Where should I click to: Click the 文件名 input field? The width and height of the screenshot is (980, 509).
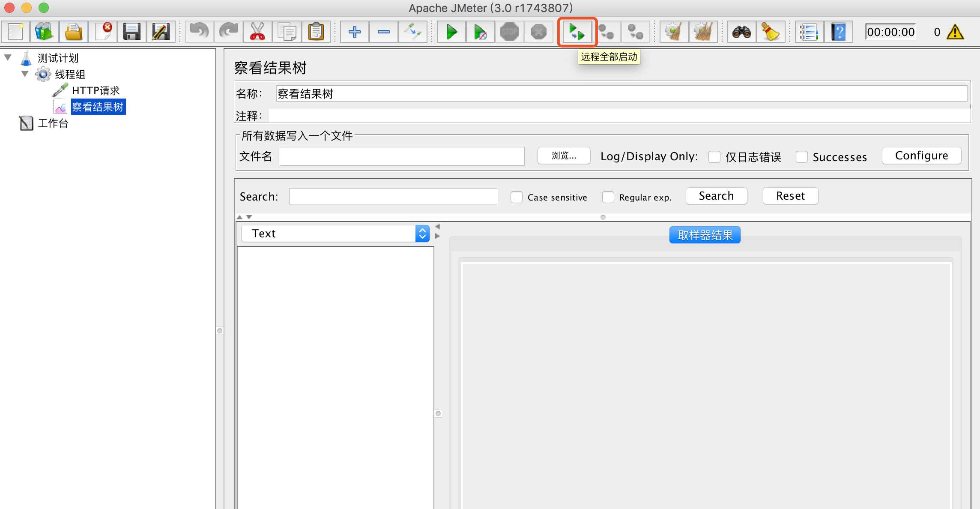(x=402, y=156)
